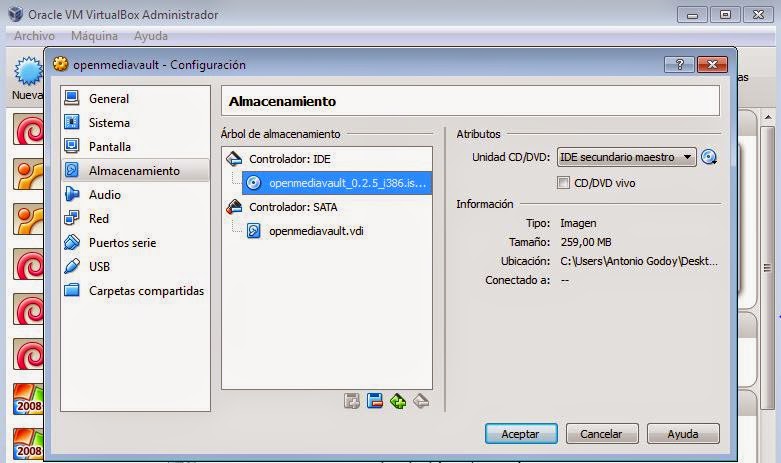The image size is (781, 463).
Task: Click the Almacenamiento disk icon in sidebar
Action: [72, 170]
